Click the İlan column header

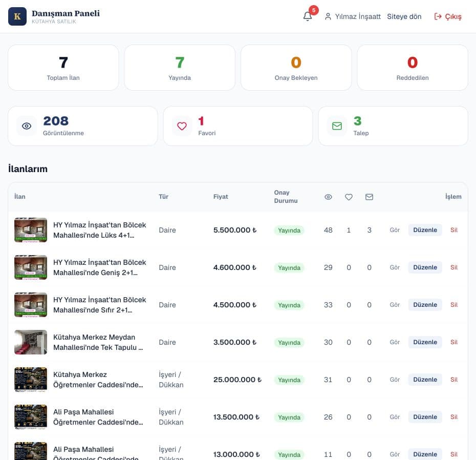[x=20, y=197]
